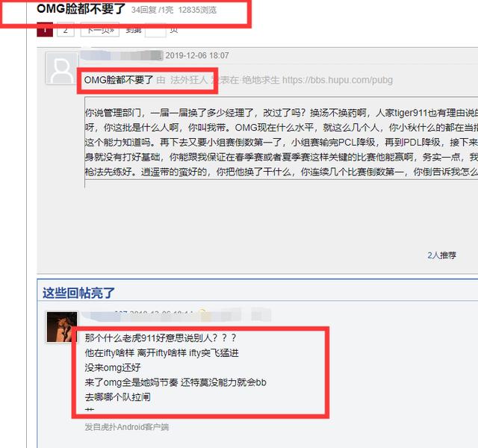Click inside the quoted post text box
This screenshot has width=478, height=448.
point(281,138)
